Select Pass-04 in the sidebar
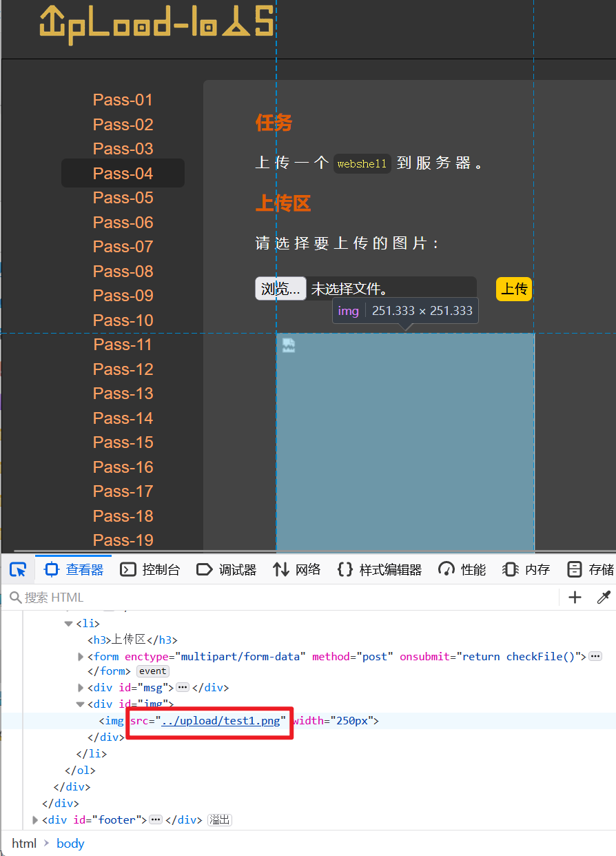Screen dimensions: 616x856 click(123, 174)
